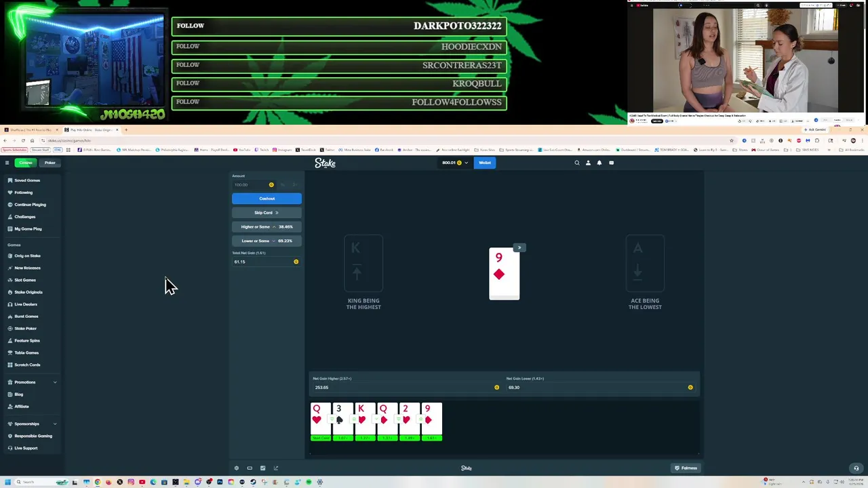Open Saved Games in sidebar

pos(27,180)
